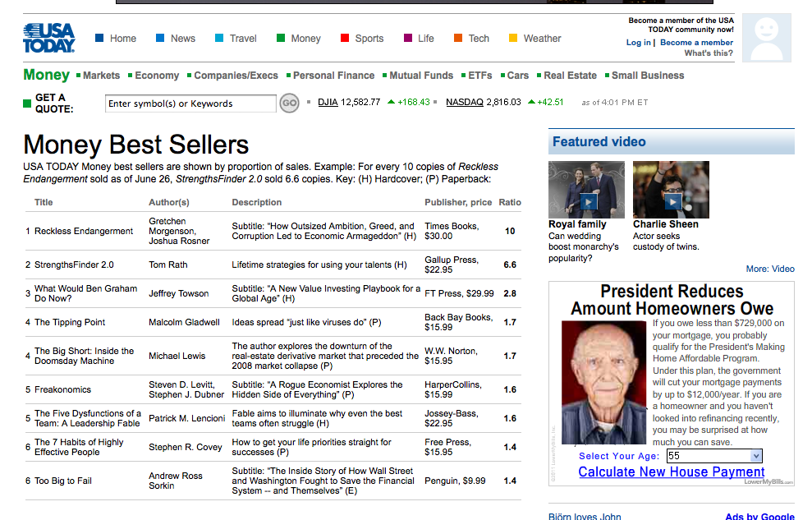The image size is (812, 520).
Task: Click The Big Short title cell
Action: [x=85, y=356]
